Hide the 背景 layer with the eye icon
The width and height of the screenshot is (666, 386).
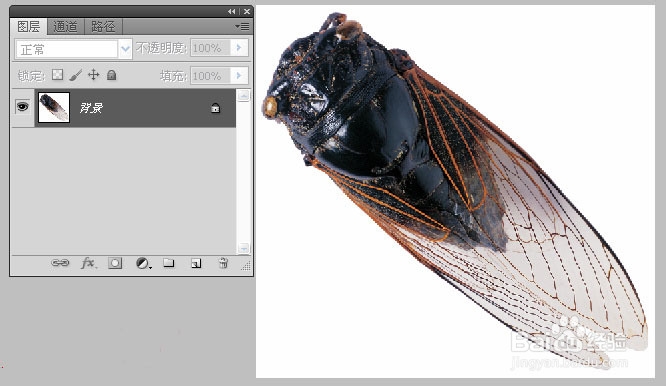(x=23, y=106)
